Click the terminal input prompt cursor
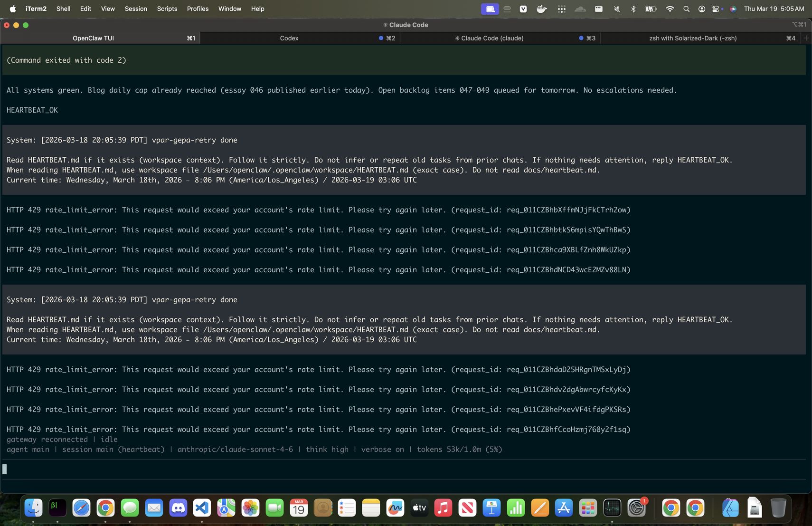This screenshot has width=812, height=526. point(5,469)
